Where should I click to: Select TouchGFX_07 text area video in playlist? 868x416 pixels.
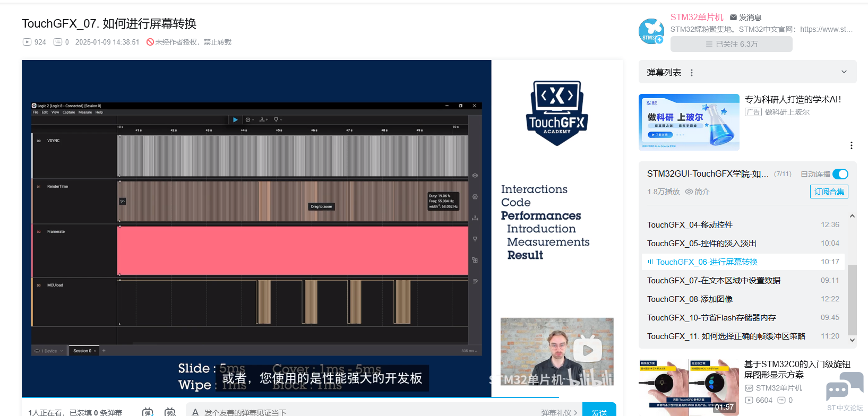pos(713,280)
